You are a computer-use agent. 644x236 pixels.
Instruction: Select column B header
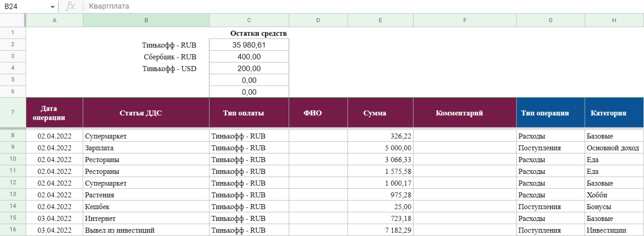pos(146,20)
